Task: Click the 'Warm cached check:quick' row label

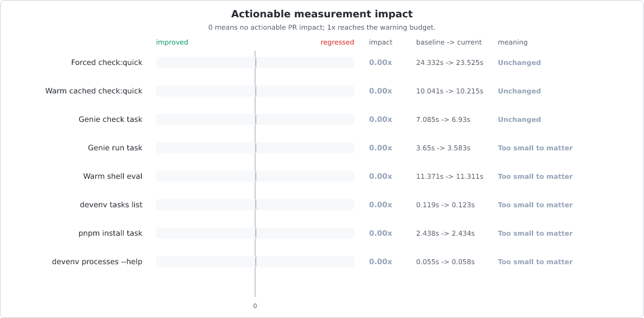Action: point(94,91)
